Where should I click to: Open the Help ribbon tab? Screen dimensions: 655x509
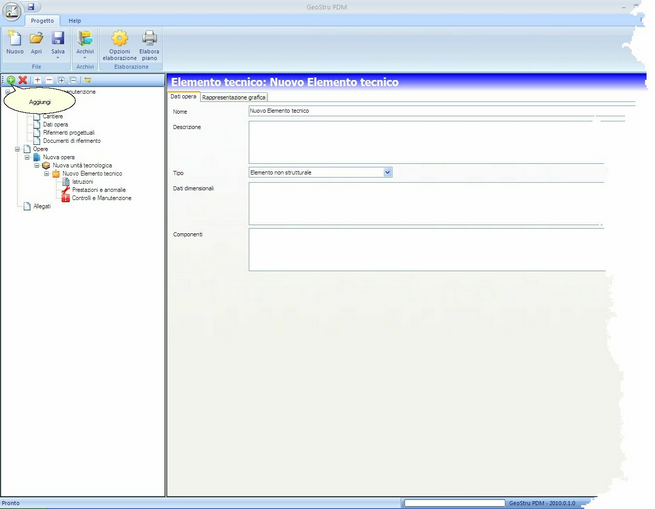(75, 20)
